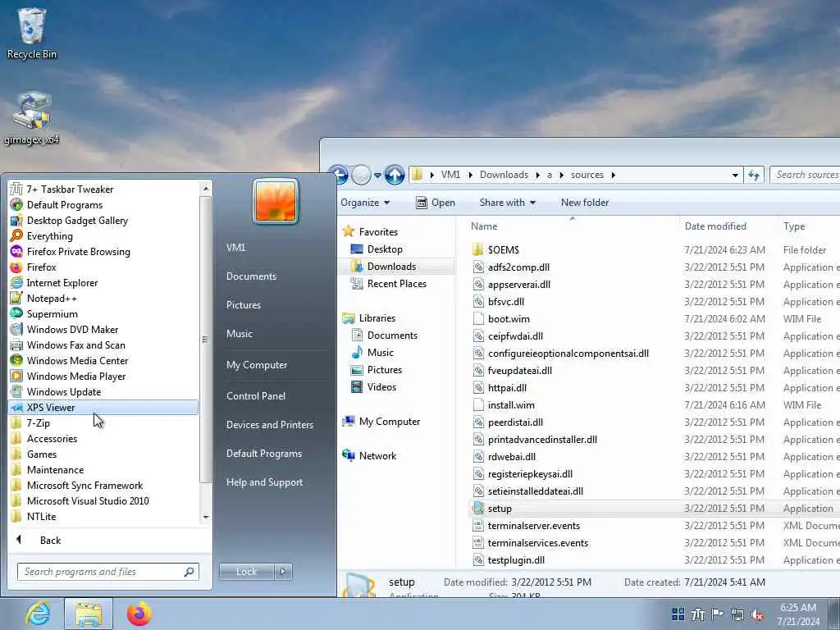Screen dimensions: 840x630
Task: Click the Downloads breadcrumb in address bar
Action: (504, 175)
